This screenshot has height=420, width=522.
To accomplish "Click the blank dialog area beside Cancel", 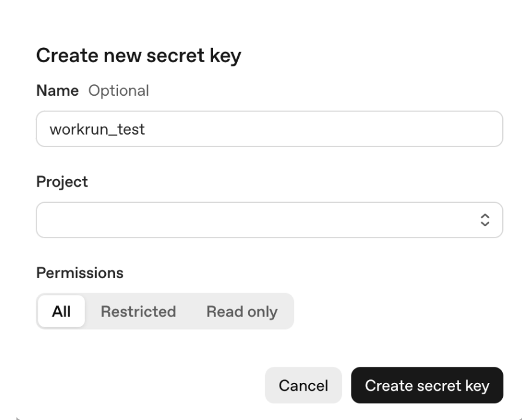I will 150,385.
